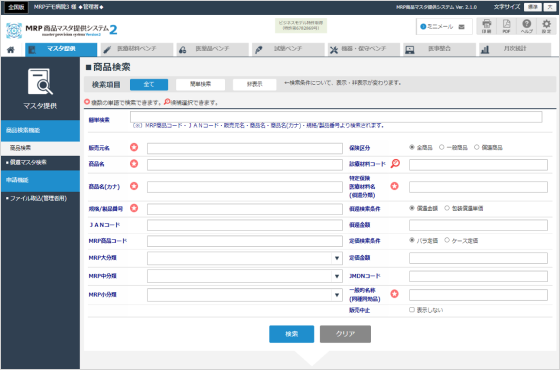Check the 表示しない checkbox for 販売中止
Screen dimensions: 560x370
(412, 310)
